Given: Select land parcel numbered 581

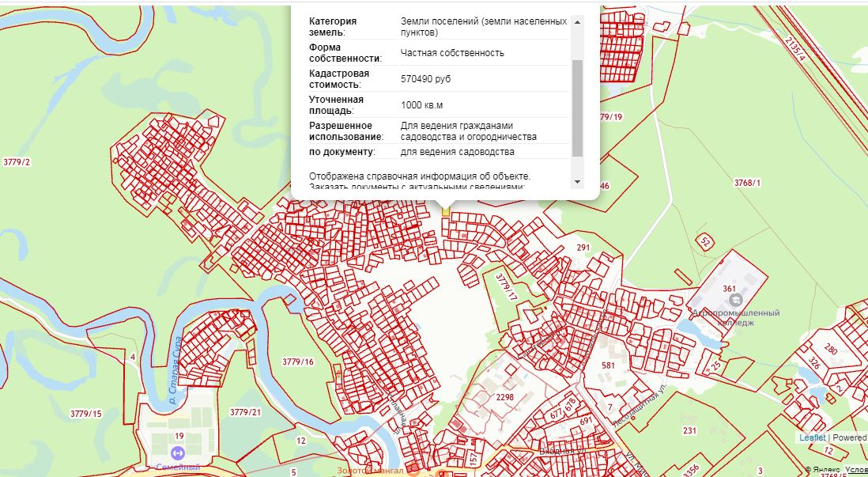Looking at the screenshot, I should click(608, 365).
